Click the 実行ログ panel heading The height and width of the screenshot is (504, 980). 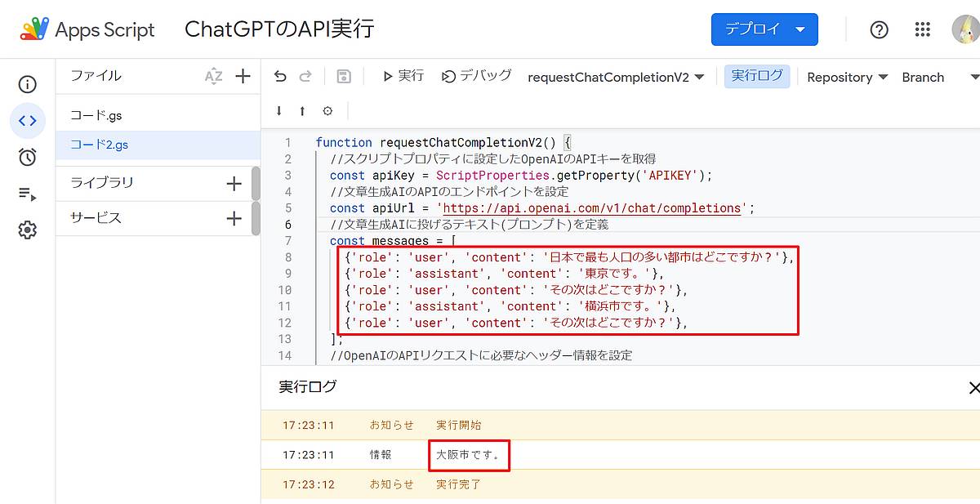coord(307,386)
